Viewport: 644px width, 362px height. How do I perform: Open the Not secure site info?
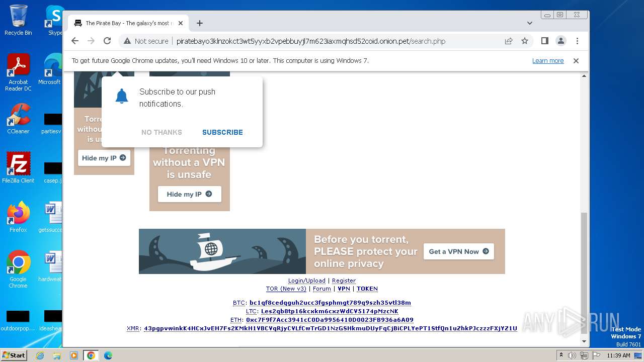tap(146, 41)
